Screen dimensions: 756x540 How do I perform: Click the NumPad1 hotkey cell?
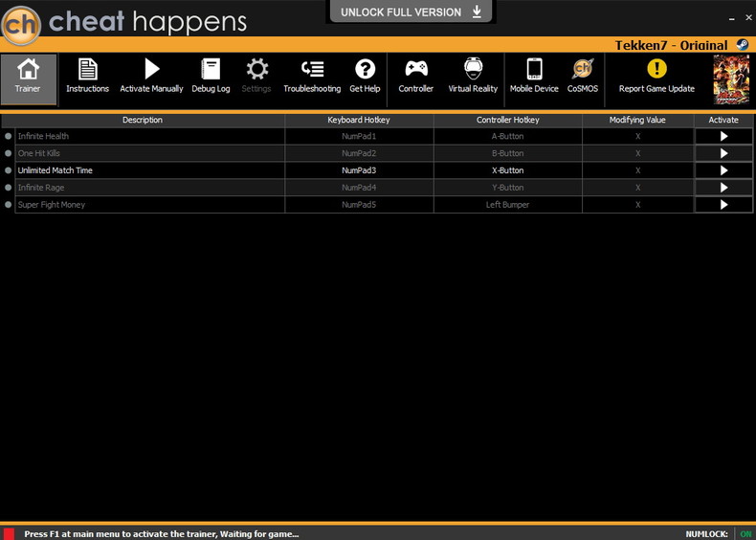pos(359,136)
